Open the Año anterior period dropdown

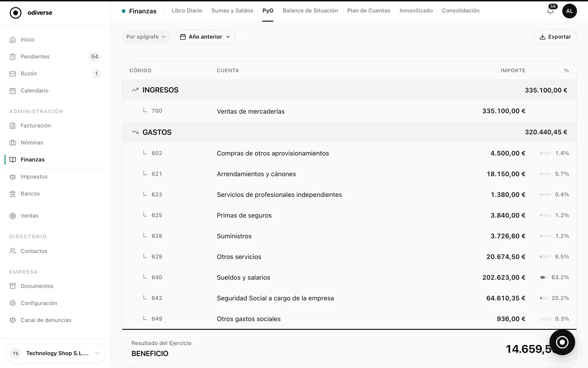click(x=205, y=37)
